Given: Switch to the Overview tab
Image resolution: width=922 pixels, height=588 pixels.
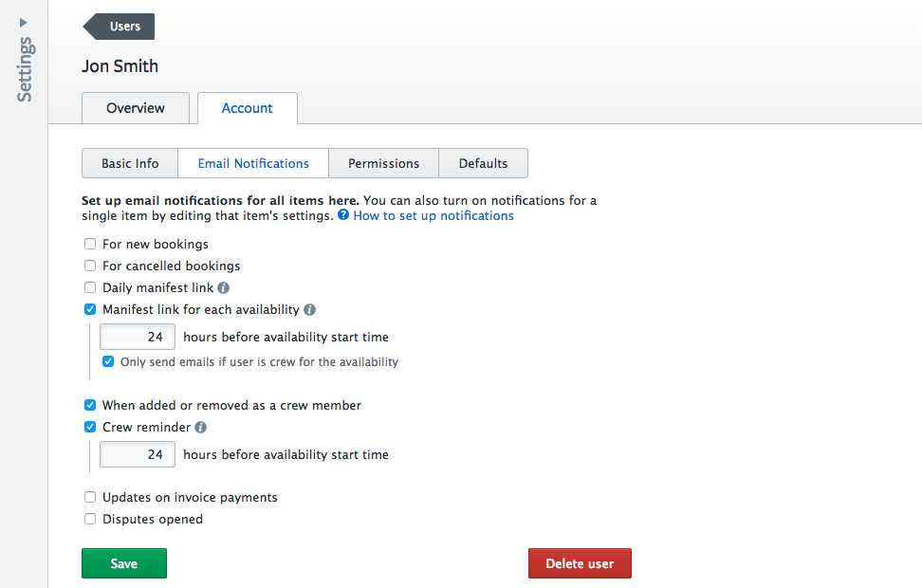Looking at the screenshot, I should click(136, 108).
